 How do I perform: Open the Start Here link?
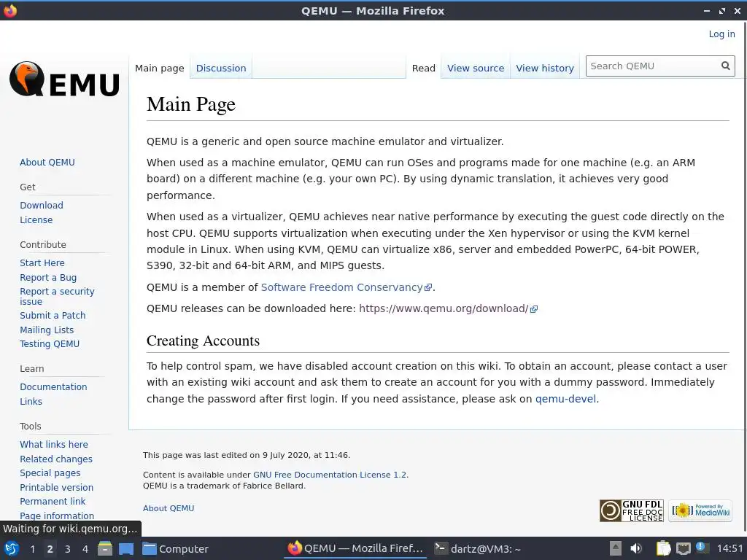[x=42, y=262]
